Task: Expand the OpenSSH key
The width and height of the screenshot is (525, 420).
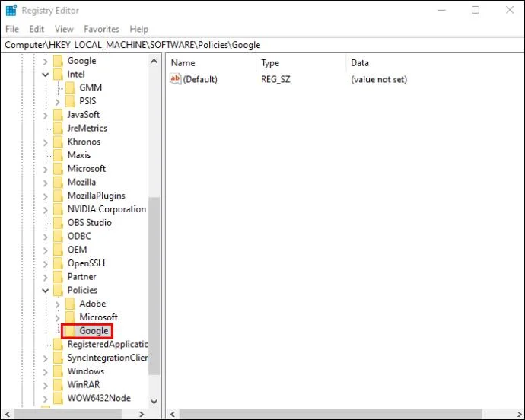Action: (46, 264)
